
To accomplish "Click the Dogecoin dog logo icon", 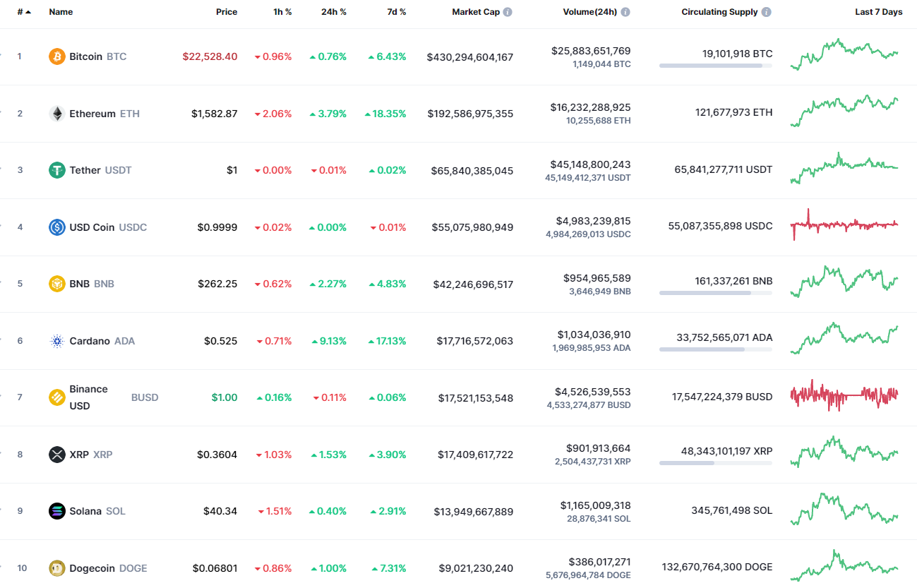I will (x=57, y=568).
